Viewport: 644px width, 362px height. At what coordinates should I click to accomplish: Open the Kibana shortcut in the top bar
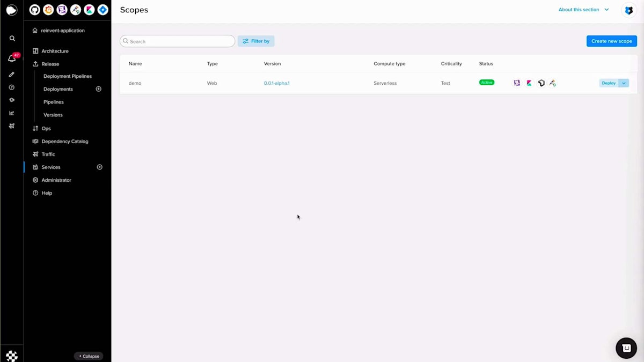[x=89, y=10]
